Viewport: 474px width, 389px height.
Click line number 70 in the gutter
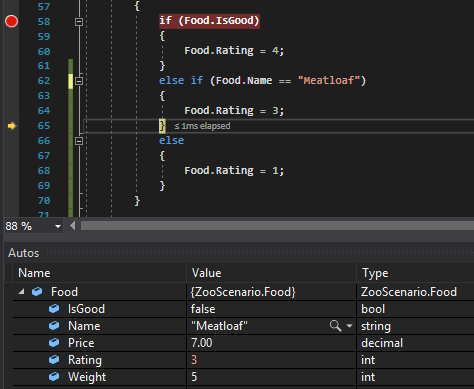point(44,201)
